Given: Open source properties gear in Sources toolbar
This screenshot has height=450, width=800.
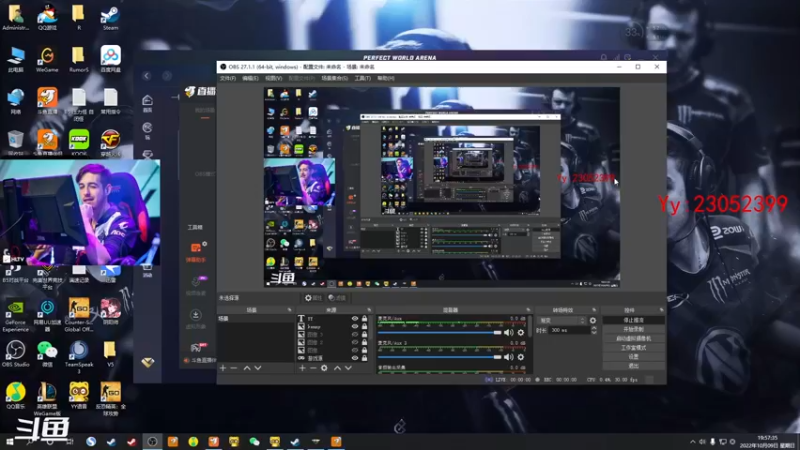Looking at the screenshot, I should 324,368.
